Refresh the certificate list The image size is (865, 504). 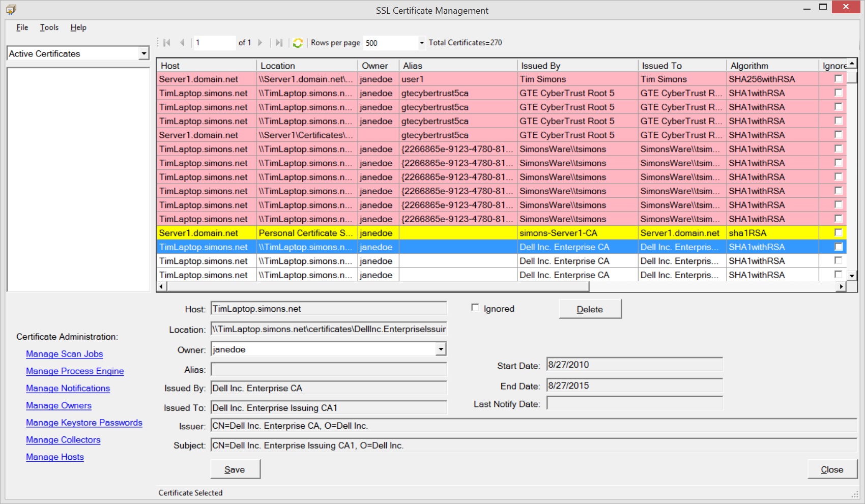(298, 43)
